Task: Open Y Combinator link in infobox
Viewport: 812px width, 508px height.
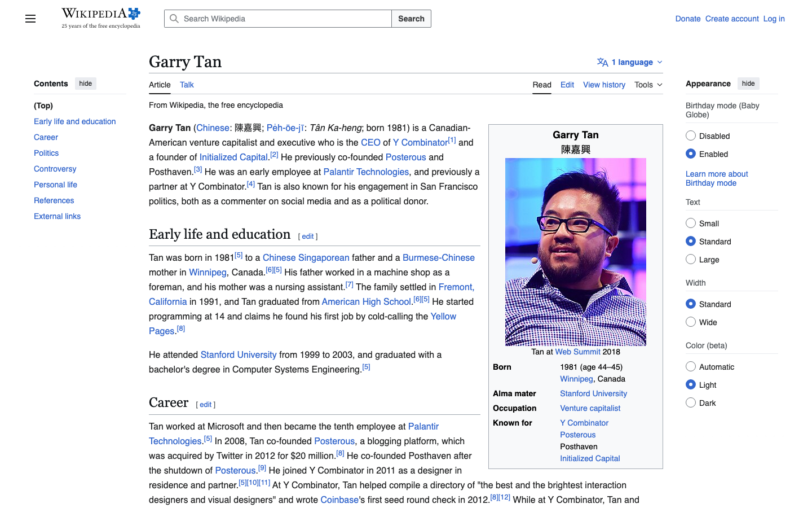Action: (x=584, y=423)
